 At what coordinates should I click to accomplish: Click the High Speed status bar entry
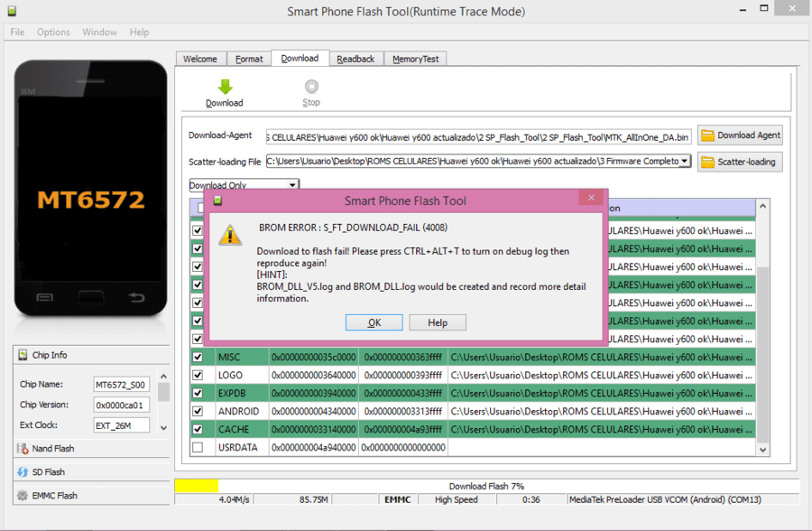[457, 499]
